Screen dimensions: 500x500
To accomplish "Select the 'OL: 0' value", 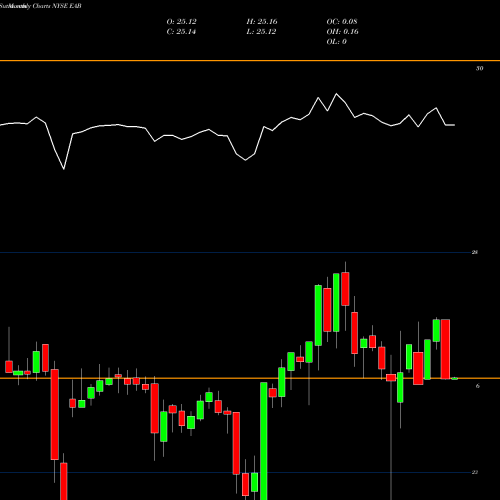I will point(336,42).
